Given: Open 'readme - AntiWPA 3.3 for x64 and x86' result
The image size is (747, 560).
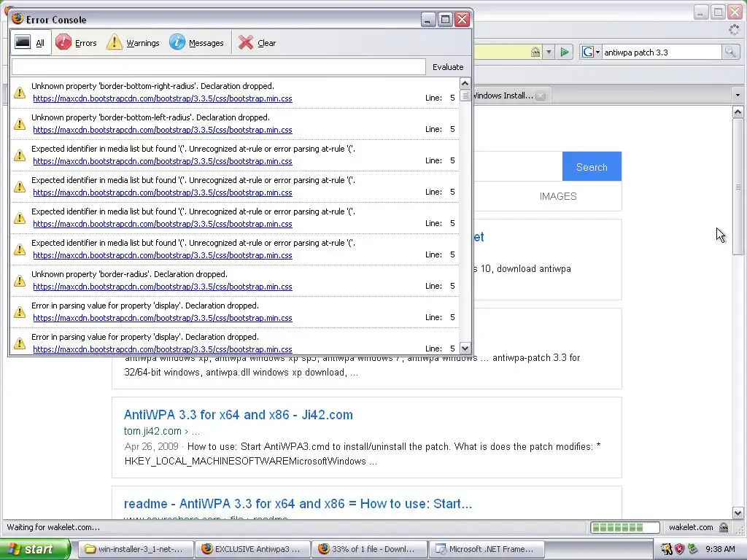Looking at the screenshot, I should 298,504.
